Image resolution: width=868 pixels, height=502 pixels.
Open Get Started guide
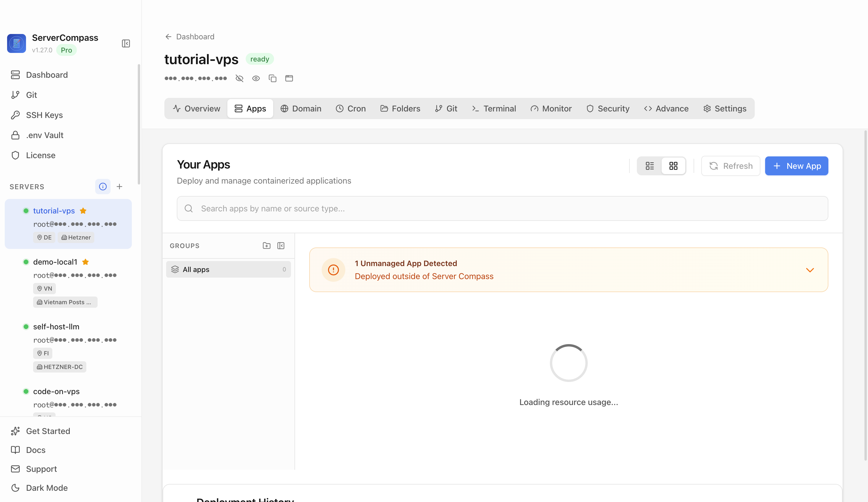[x=41, y=431]
